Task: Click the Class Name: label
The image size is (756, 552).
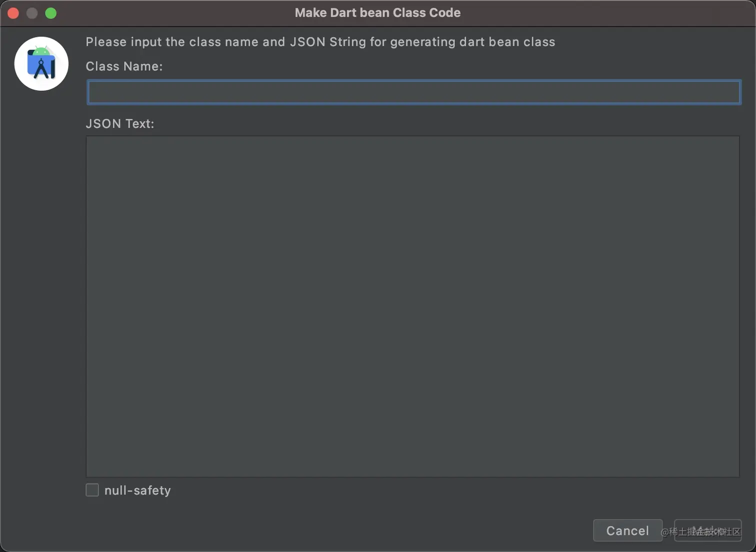Action: coord(124,66)
